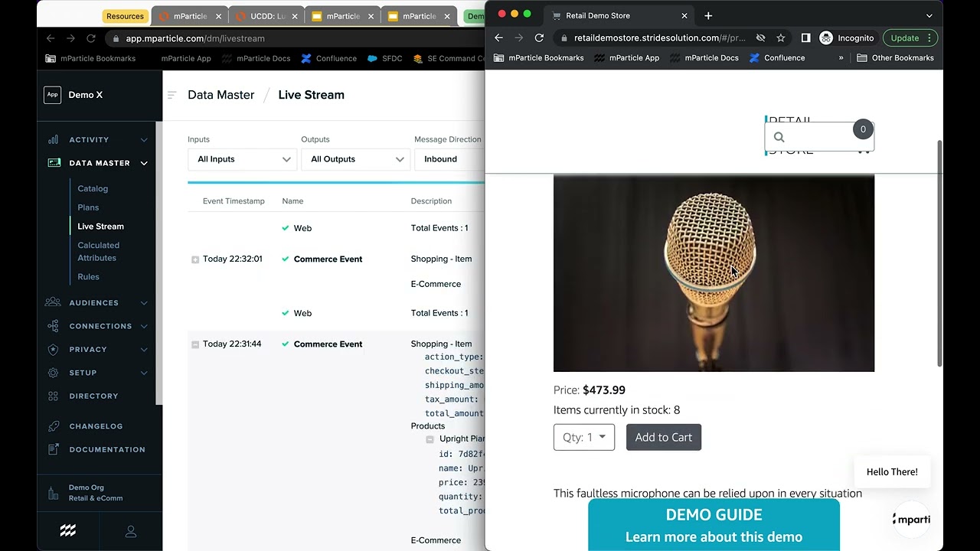This screenshot has width=980, height=551.
Task: Click the Setup gear icon
Action: [53, 373]
